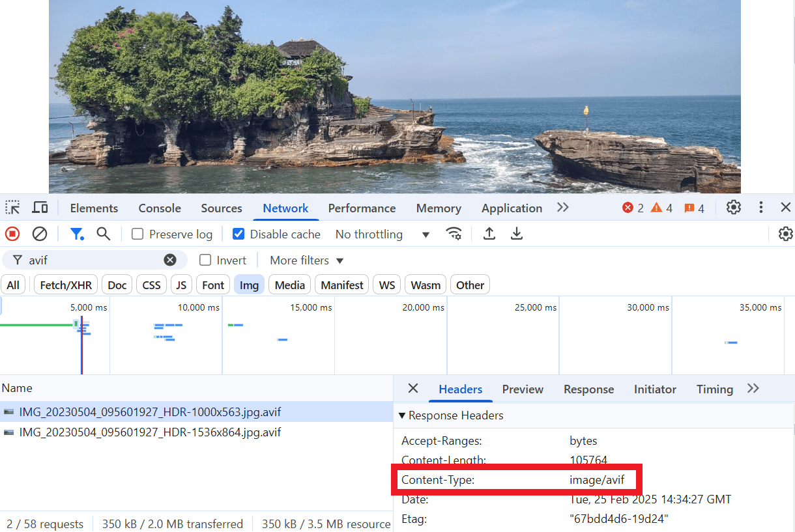Show the 4 warnings indicator
This screenshot has width=795, height=532.
coord(661,208)
